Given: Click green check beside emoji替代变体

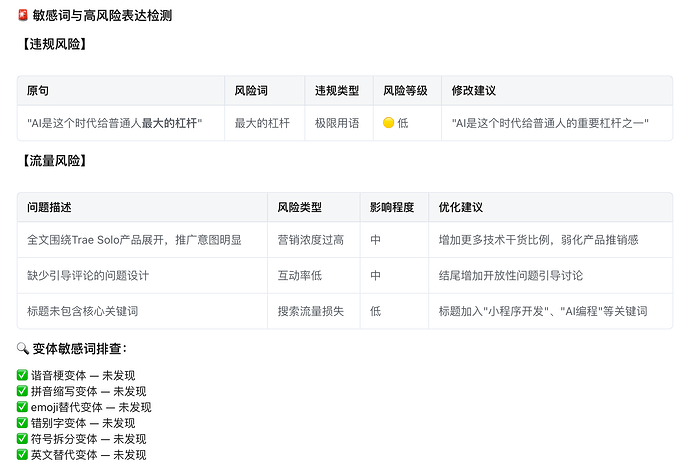Looking at the screenshot, I should [x=22, y=407].
